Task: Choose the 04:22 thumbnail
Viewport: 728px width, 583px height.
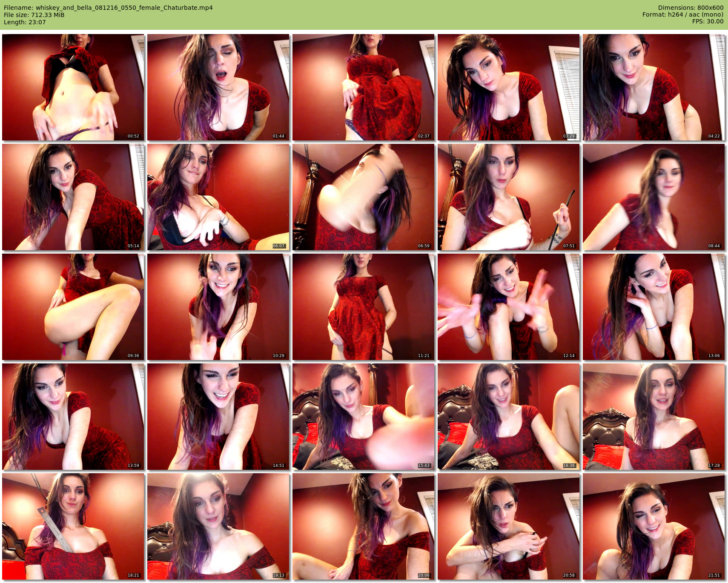Action: [x=653, y=87]
